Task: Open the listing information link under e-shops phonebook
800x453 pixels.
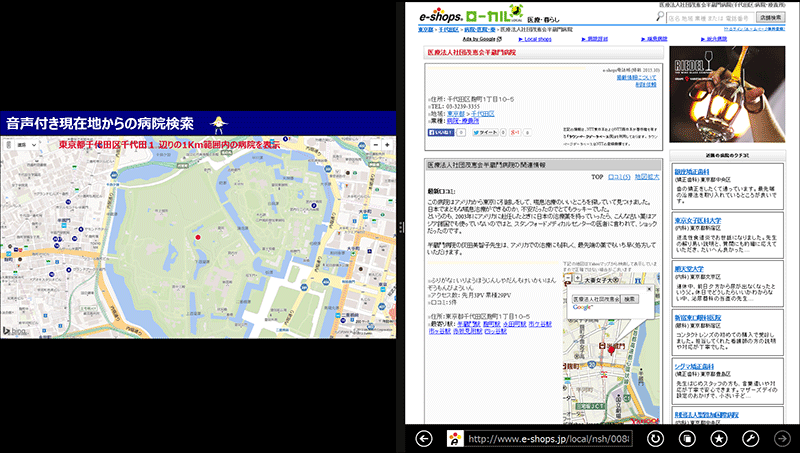Action: (636, 78)
